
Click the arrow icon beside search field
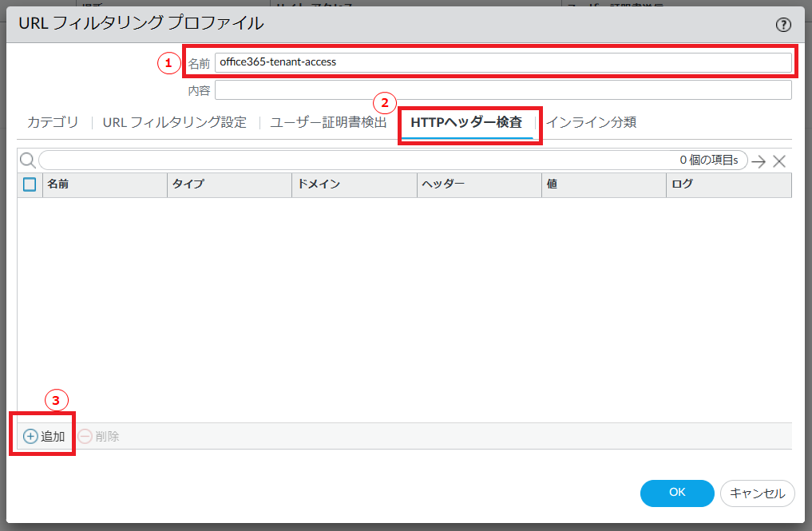pos(759,161)
